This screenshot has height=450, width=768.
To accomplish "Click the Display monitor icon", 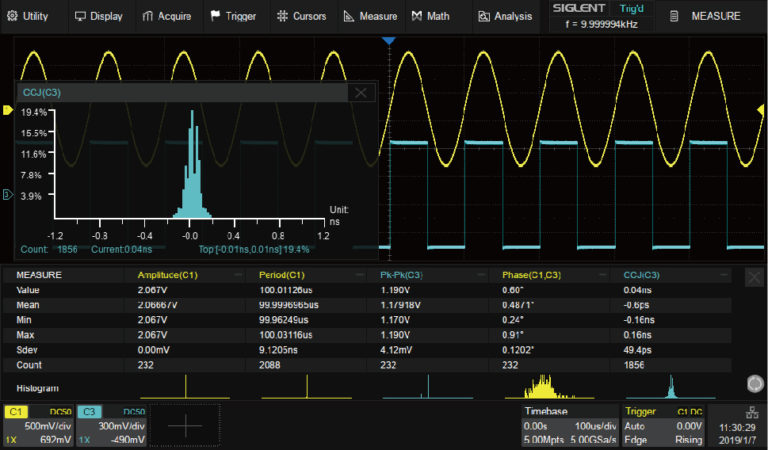I will (80, 16).
